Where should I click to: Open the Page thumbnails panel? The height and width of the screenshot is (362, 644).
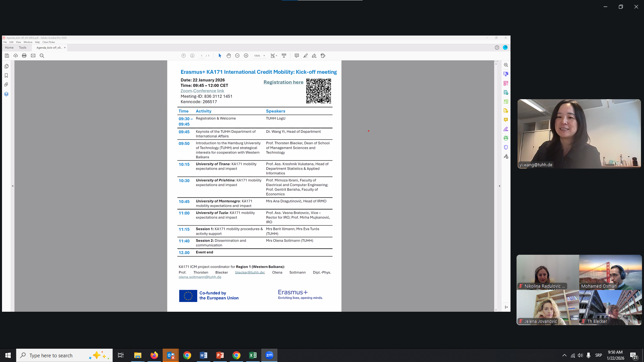[6, 66]
